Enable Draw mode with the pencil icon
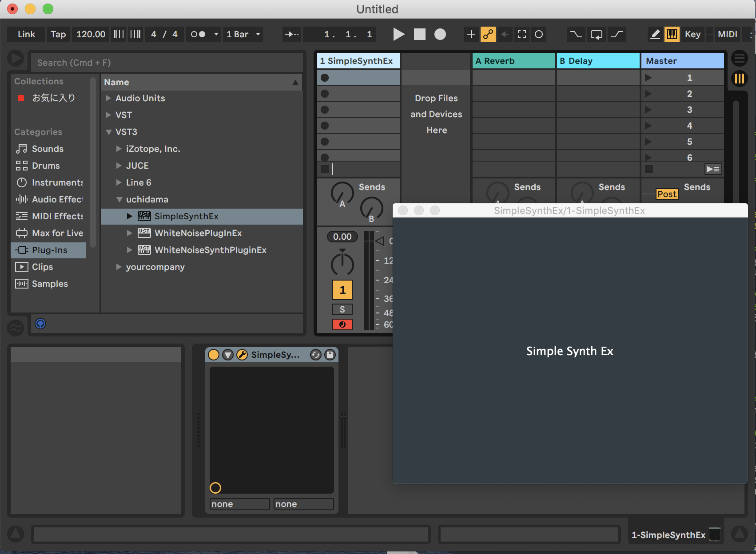This screenshot has width=756, height=554. [655, 34]
